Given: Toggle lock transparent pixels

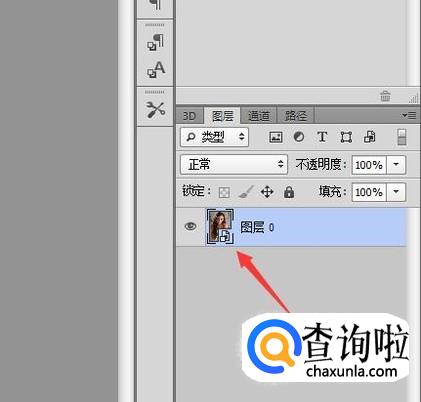Looking at the screenshot, I should point(224,192).
